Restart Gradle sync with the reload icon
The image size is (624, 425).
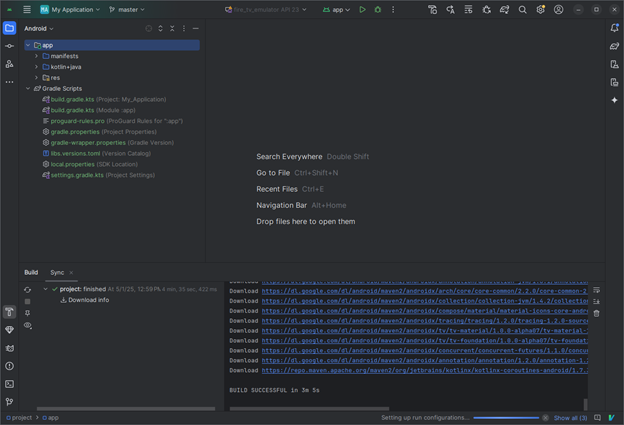pyautogui.click(x=28, y=289)
